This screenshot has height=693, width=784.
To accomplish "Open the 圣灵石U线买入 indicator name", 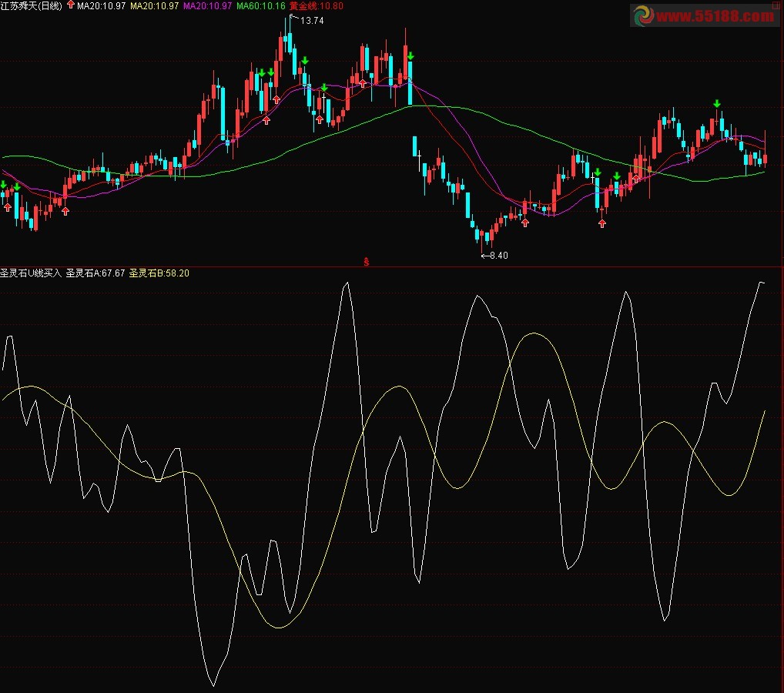I will click(x=31, y=273).
